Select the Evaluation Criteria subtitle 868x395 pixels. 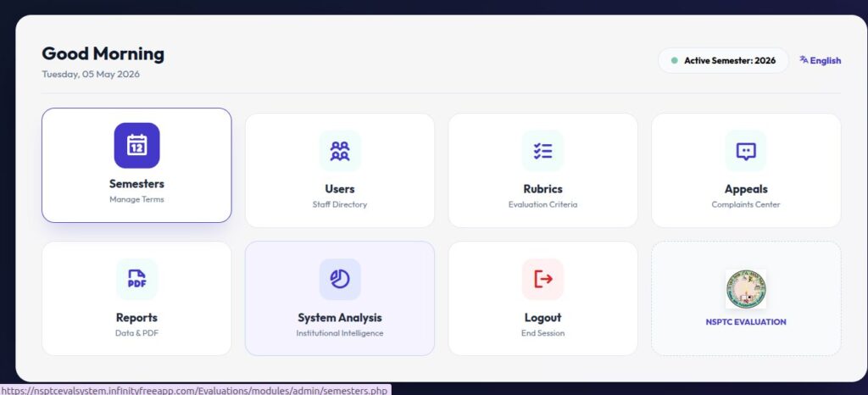pyautogui.click(x=542, y=204)
